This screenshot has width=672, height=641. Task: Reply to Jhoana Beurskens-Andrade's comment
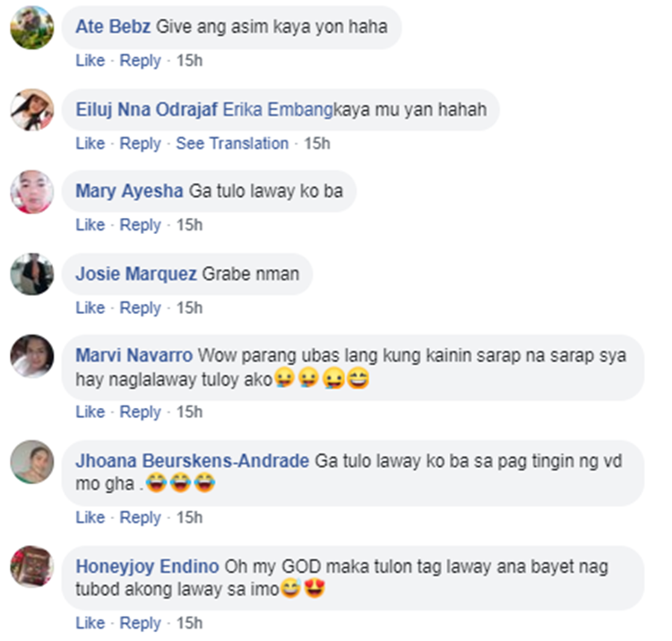140,517
